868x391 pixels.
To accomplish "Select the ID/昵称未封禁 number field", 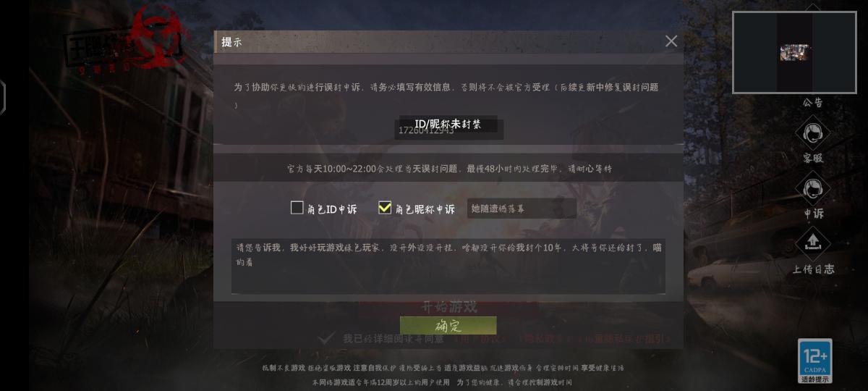I will pyautogui.click(x=448, y=129).
